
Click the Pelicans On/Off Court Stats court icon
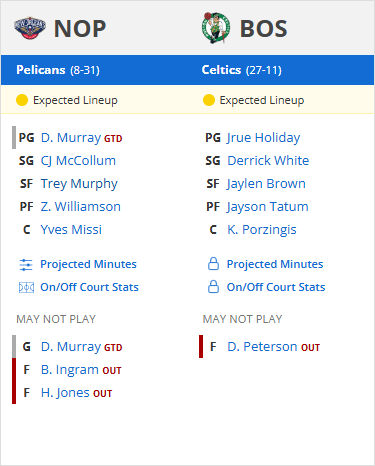point(26,287)
